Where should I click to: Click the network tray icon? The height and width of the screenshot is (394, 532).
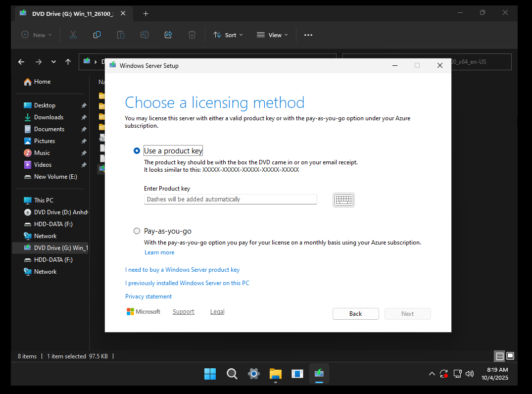point(457,374)
